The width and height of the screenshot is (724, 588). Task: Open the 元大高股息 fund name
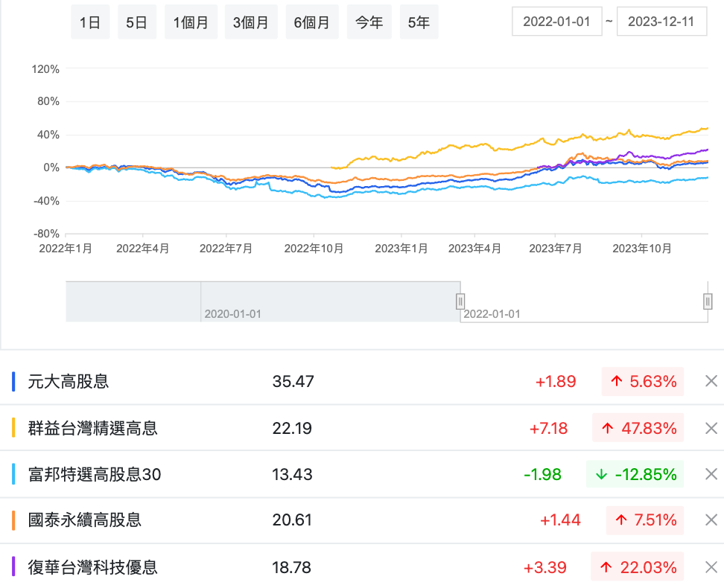pos(69,382)
